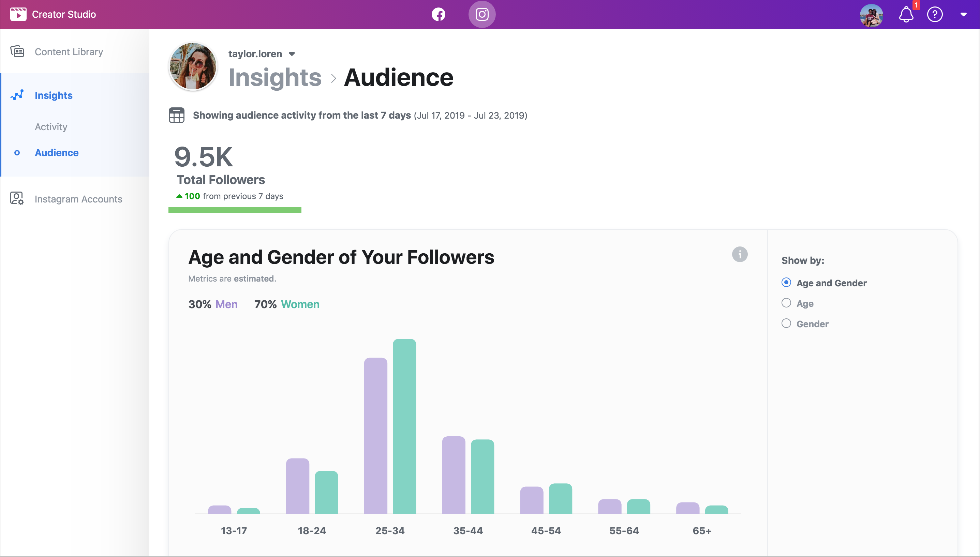Image resolution: width=980 pixels, height=557 pixels.
Task: Click the Insights breadcrumb link
Action: point(273,77)
